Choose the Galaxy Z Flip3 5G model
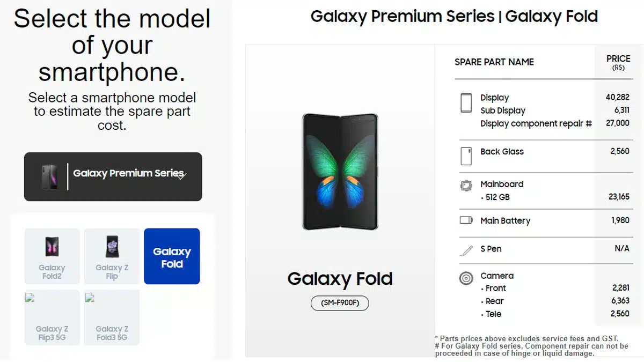644x362 pixels. [x=52, y=316]
